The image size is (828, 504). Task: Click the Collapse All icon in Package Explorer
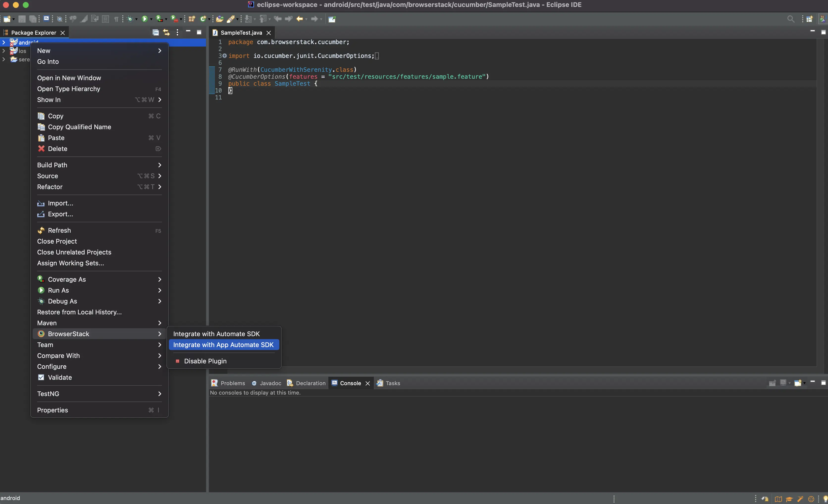(155, 32)
